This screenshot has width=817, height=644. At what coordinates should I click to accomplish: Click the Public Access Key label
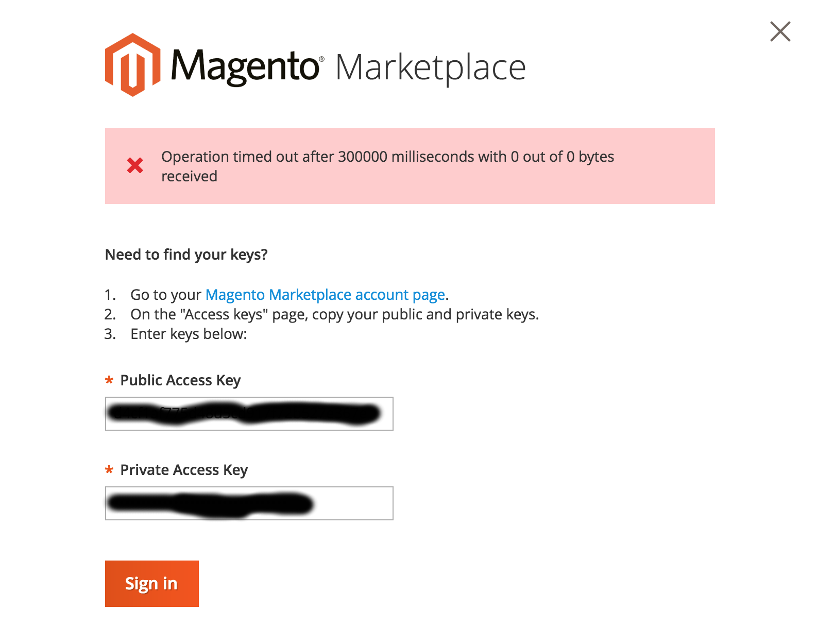180,380
